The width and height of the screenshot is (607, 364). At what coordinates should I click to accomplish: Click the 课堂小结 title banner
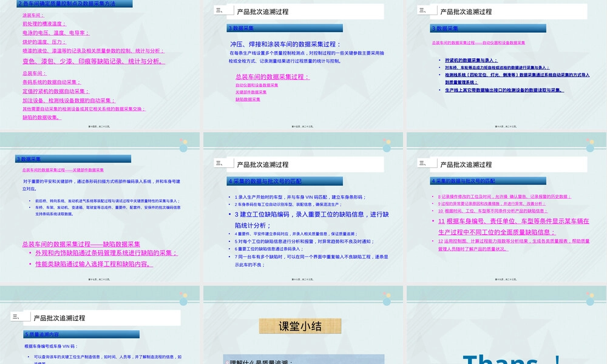[x=300, y=326]
